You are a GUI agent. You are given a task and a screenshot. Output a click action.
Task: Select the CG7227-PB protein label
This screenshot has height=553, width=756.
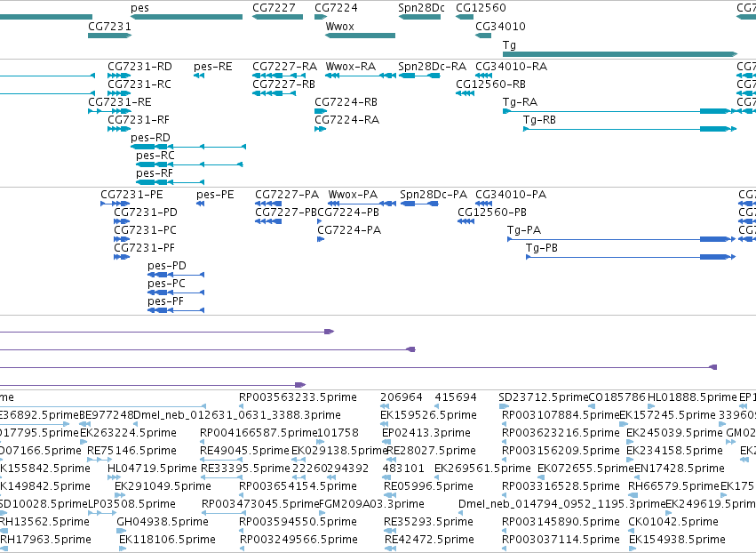(286, 212)
